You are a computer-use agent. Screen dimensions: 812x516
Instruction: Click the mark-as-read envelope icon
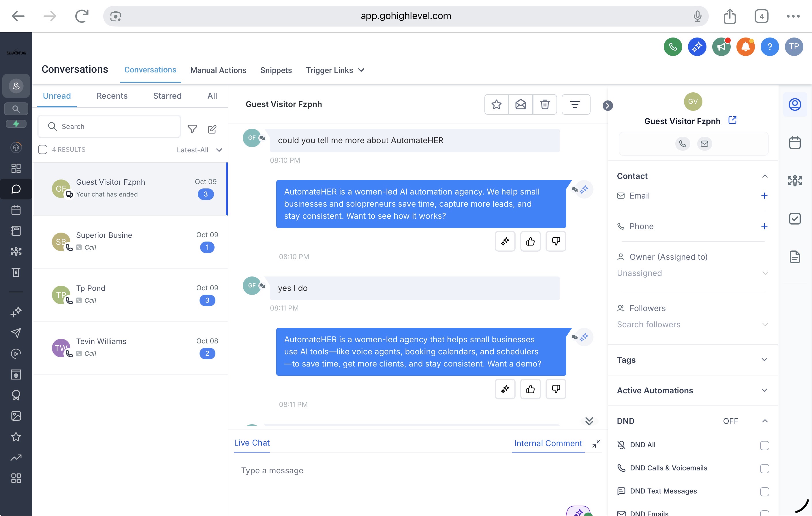coord(521,105)
